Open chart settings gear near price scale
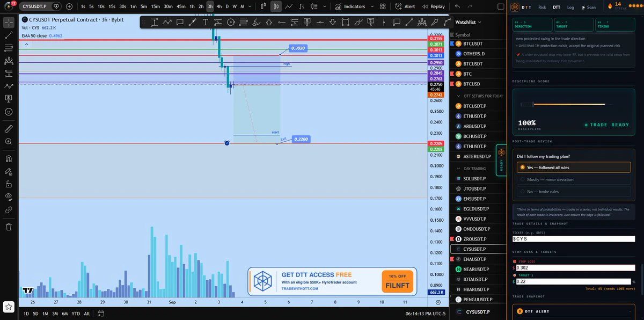 438,303
